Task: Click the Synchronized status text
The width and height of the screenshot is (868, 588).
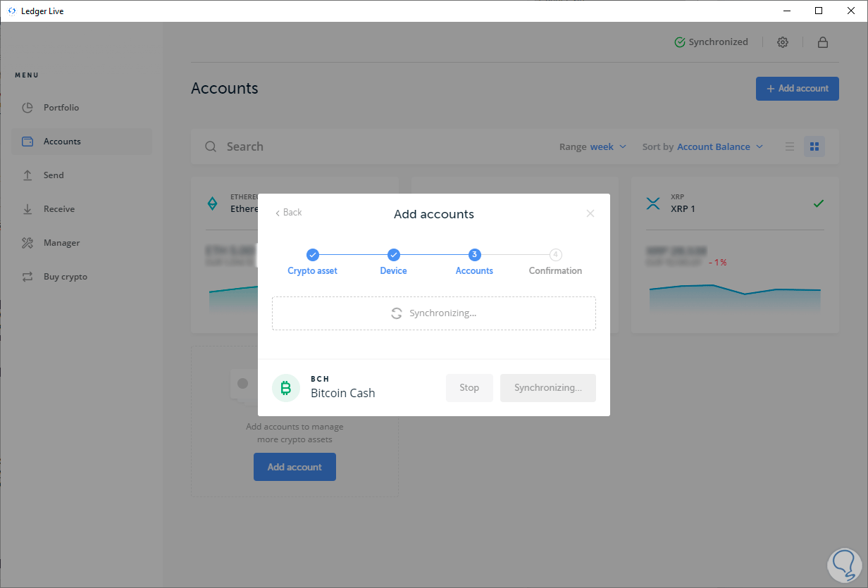Action: 719,42
